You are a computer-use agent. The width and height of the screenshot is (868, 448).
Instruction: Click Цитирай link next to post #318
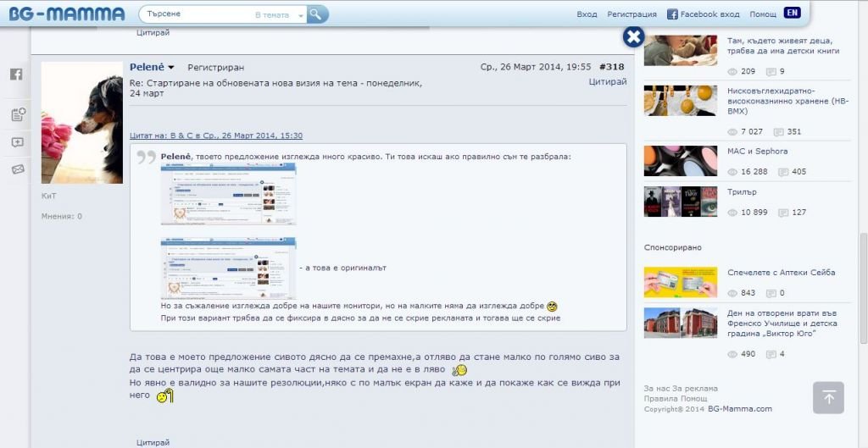pyautogui.click(x=608, y=82)
